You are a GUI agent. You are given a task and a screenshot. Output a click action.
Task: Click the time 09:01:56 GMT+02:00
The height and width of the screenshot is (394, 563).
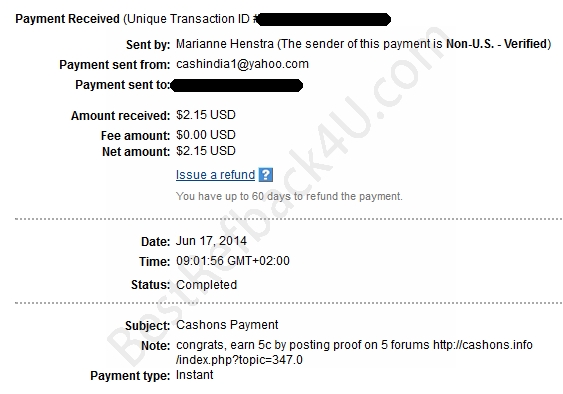point(233,261)
